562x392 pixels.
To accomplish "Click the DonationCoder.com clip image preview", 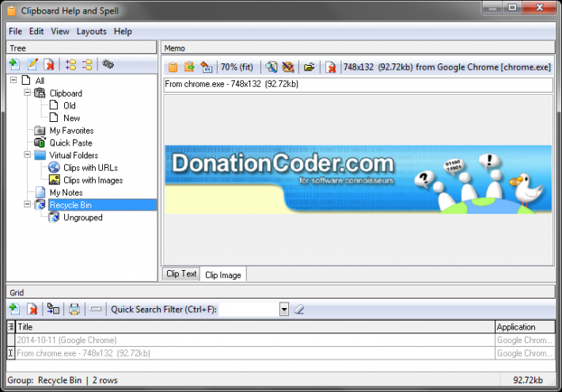I will (358, 179).
